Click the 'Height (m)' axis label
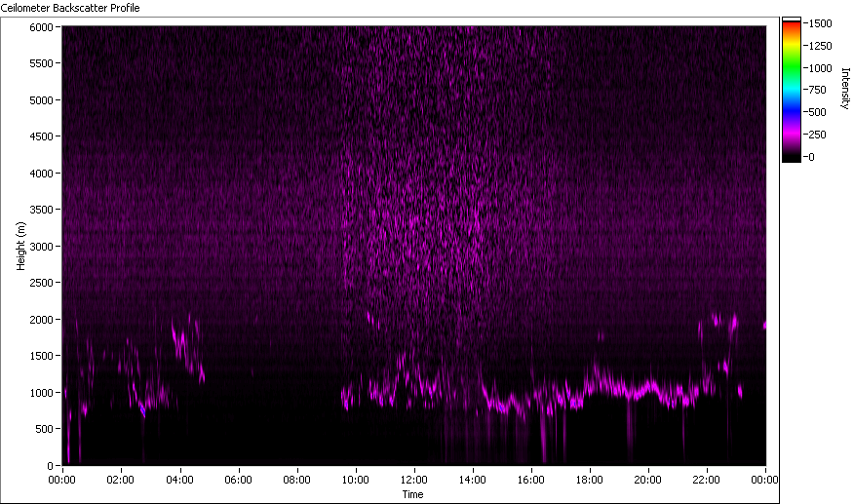Screen dimensions: 854x504 tap(20, 246)
